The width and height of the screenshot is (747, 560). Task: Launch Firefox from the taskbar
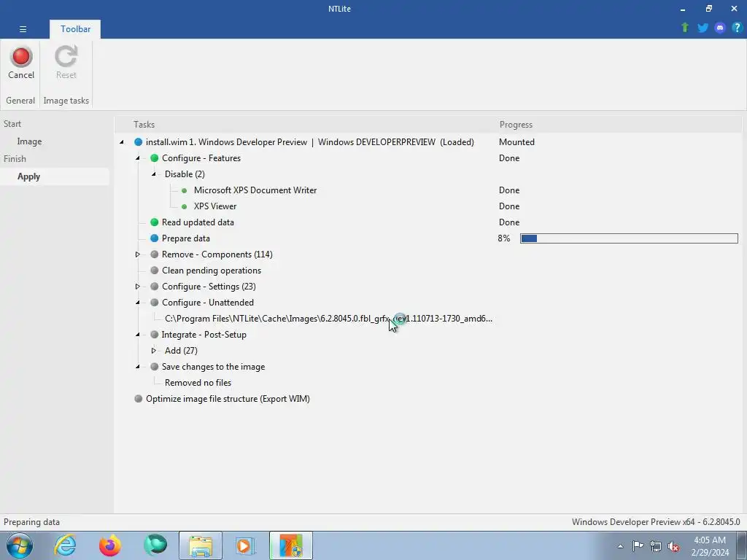click(110, 545)
